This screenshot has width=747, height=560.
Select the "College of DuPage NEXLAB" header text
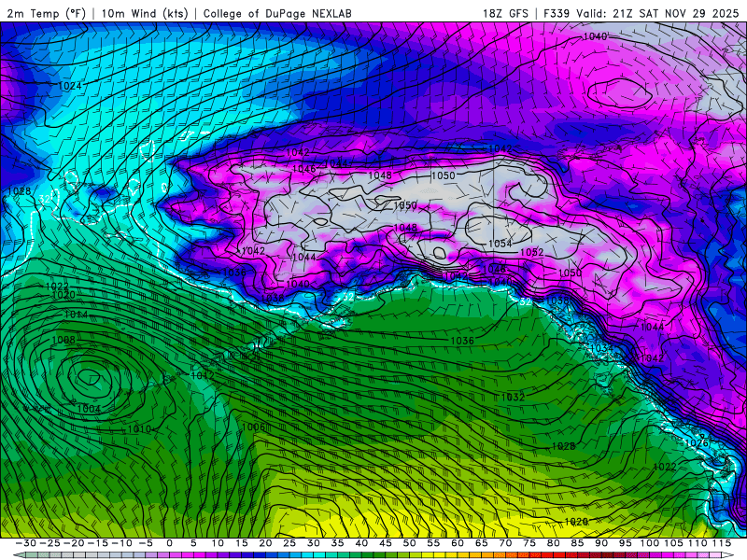277,13
